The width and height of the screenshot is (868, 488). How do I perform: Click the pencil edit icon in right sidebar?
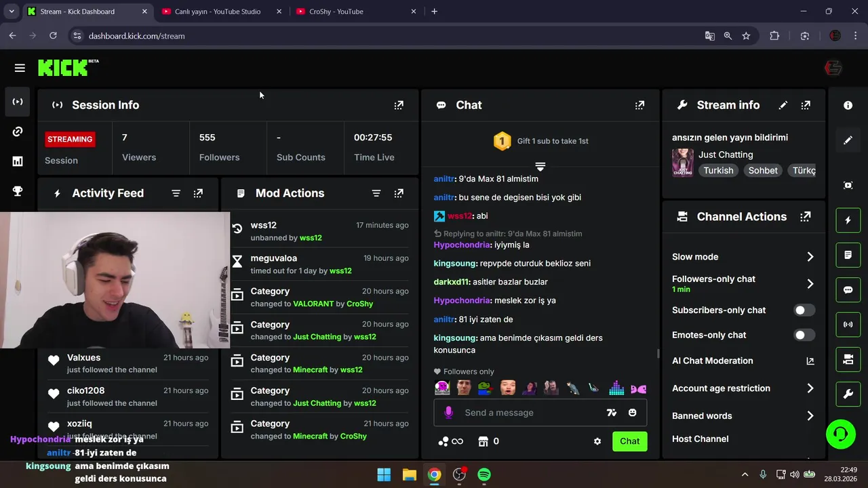click(848, 140)
